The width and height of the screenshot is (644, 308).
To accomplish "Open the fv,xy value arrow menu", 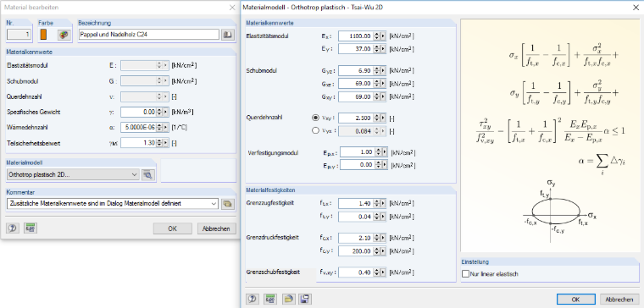I will click(383, 272).
